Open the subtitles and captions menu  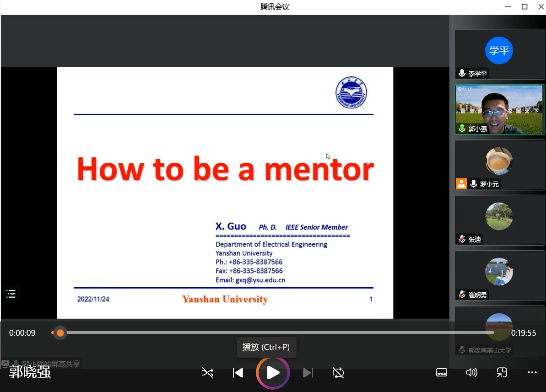click(441, 372)
